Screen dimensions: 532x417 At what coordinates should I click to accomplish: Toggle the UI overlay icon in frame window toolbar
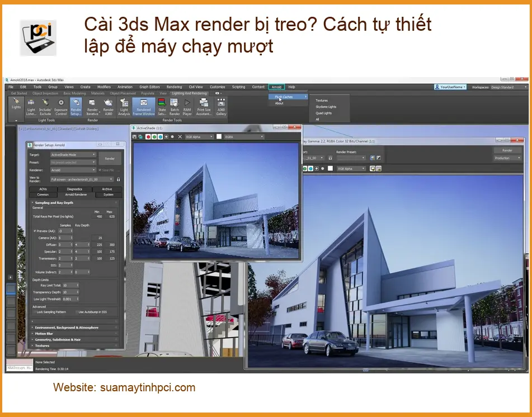tap(372, 168)
